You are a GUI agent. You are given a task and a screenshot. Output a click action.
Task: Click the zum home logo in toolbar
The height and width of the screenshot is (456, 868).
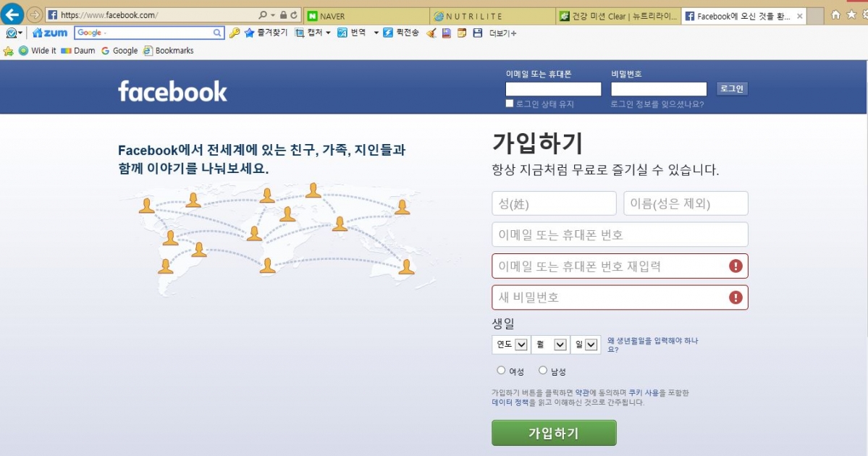(50, 33)
